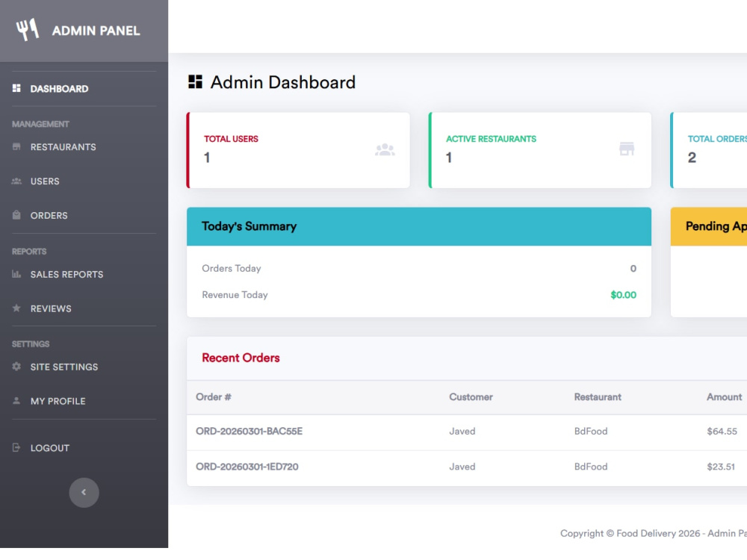Click BdFood in the BAC55E order row

[x=591, y=431]
